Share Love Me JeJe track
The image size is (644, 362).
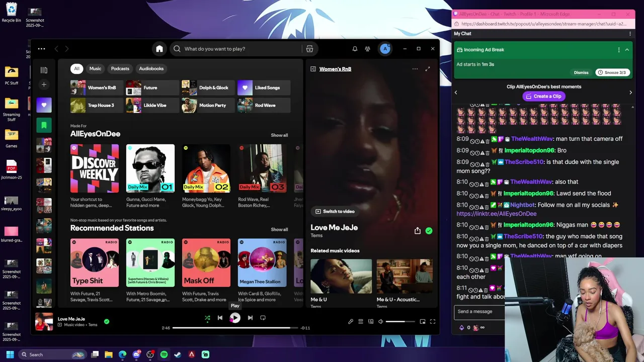pos(418,231)
